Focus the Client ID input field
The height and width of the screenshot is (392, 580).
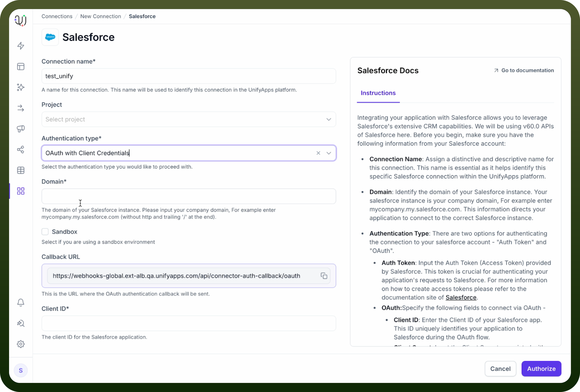click(x=189, y=323)
